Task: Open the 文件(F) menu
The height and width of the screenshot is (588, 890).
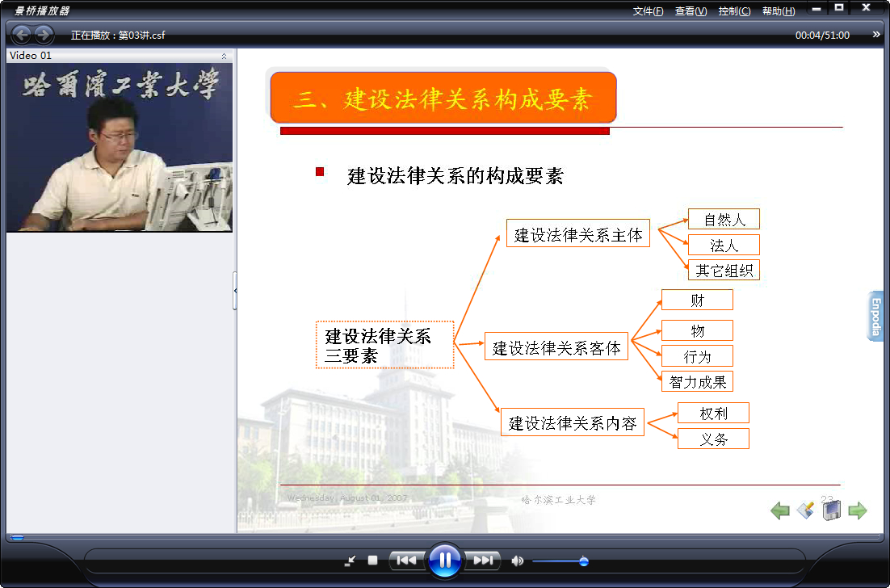Action: pyautogui.click(x=648, y=11)
